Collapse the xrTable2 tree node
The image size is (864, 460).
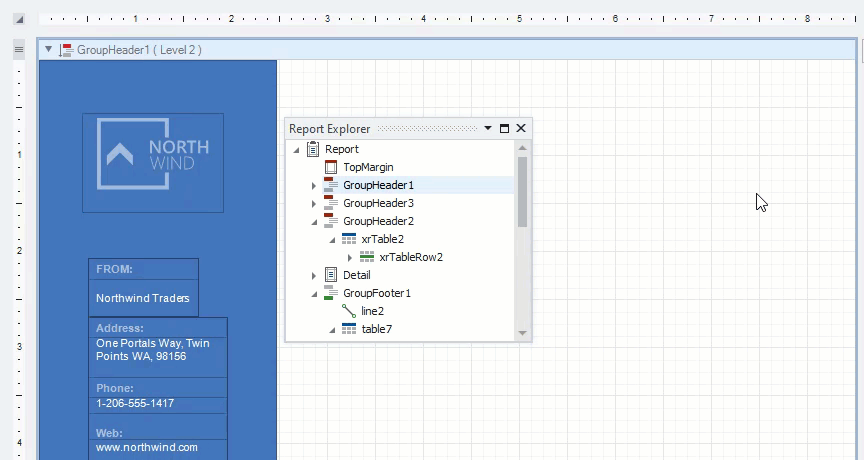point(332,240)
